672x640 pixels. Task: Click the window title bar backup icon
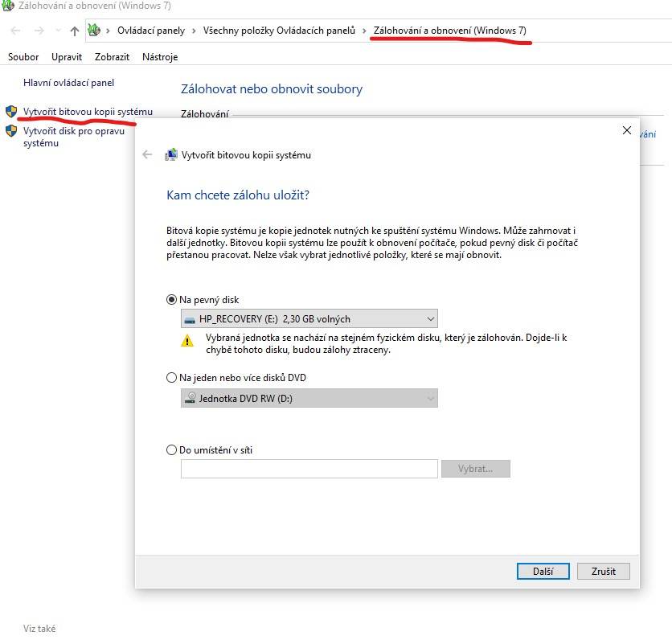pos(8,6)
